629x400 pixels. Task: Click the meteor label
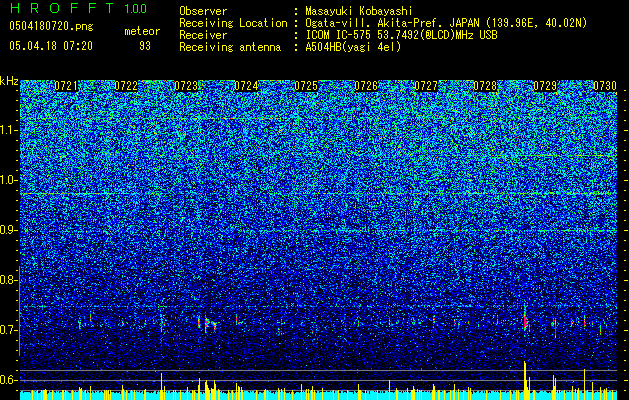(142, 31)
